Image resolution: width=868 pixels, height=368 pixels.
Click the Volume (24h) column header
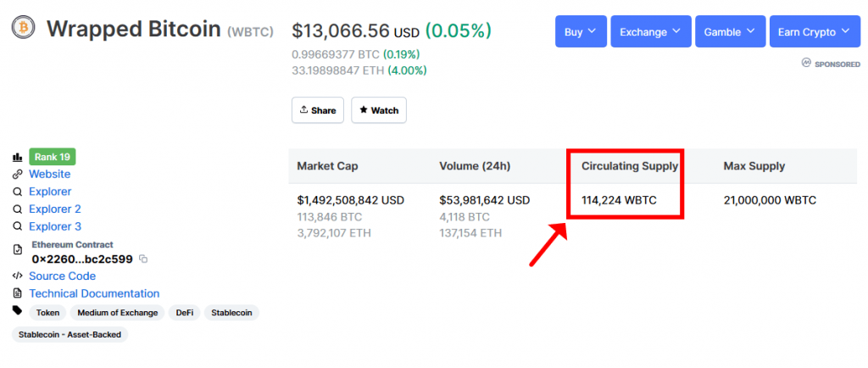pos(475,166)
